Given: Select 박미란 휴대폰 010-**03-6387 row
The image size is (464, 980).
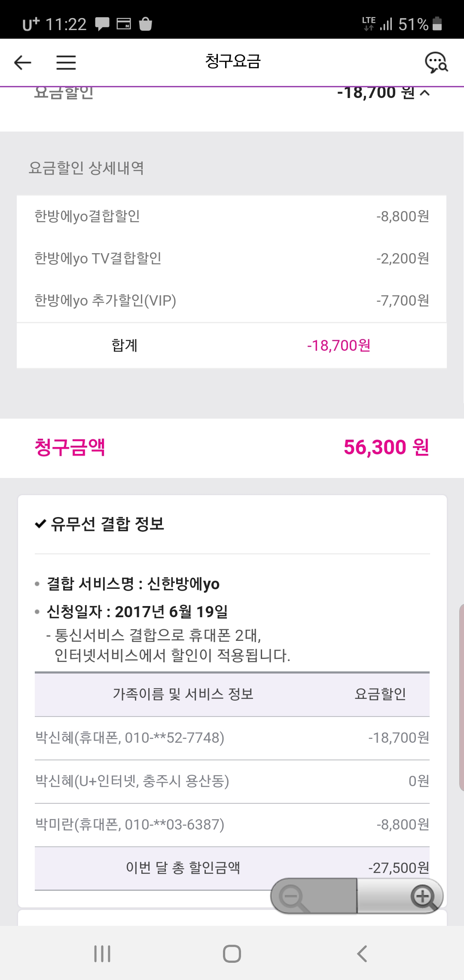Looking at the screenshot, I should click(232, 824).
